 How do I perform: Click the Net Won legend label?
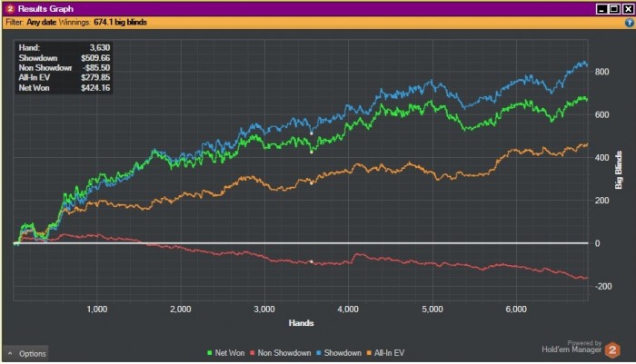230,353
